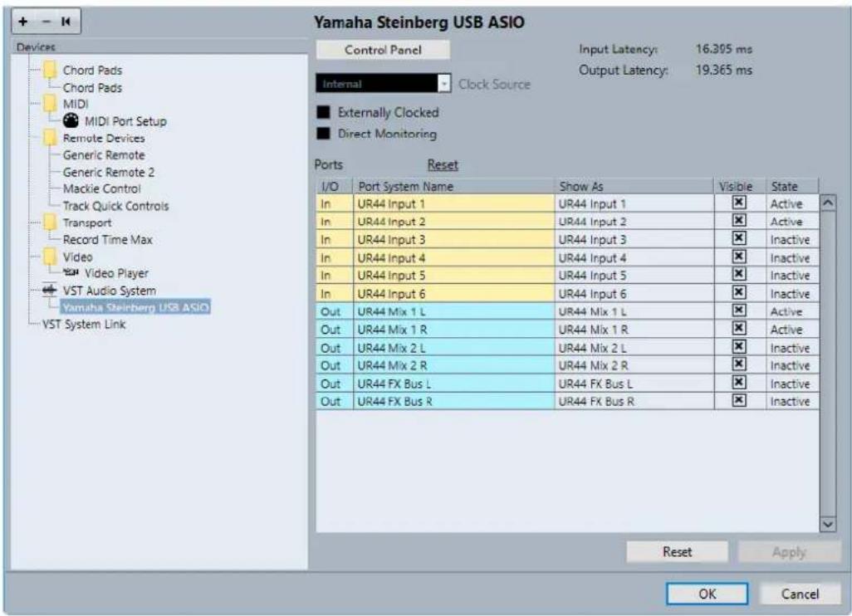Click the Show As column header
This screenshot has height=616, width=852.
point(634,186)
